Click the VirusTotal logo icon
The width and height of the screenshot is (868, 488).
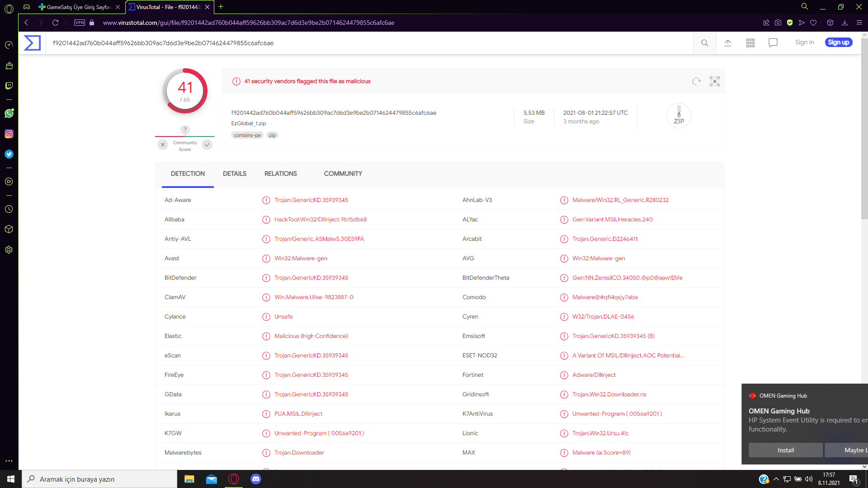pos(32,43)
